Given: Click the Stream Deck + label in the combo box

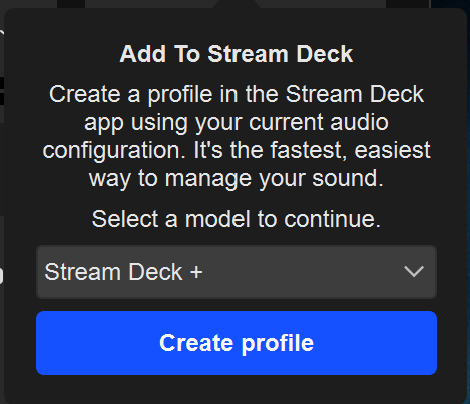Looking at the screenshot, I should point(123,272).
